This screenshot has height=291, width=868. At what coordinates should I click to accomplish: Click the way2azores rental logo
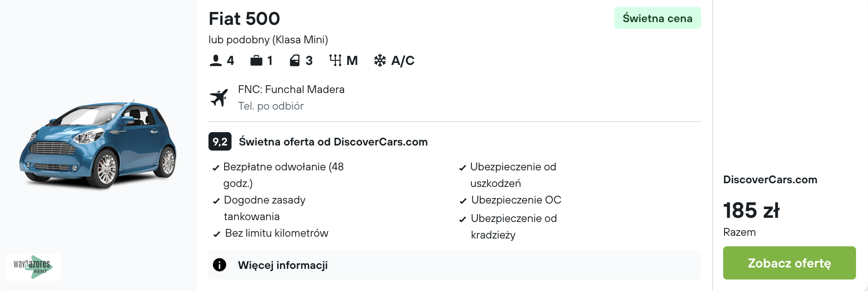pyautogui.click(x=32, y=267)
